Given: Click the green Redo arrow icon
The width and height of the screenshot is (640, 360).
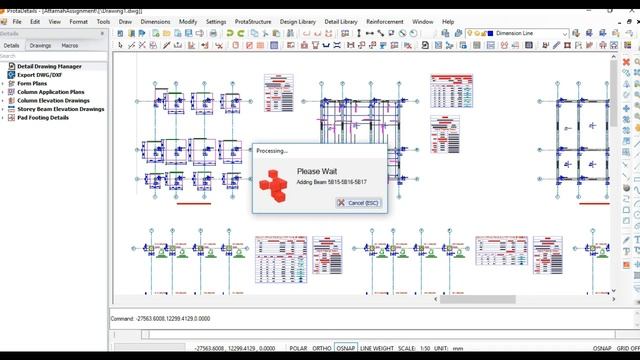Looking at the screenshot, I should point(241,33).
